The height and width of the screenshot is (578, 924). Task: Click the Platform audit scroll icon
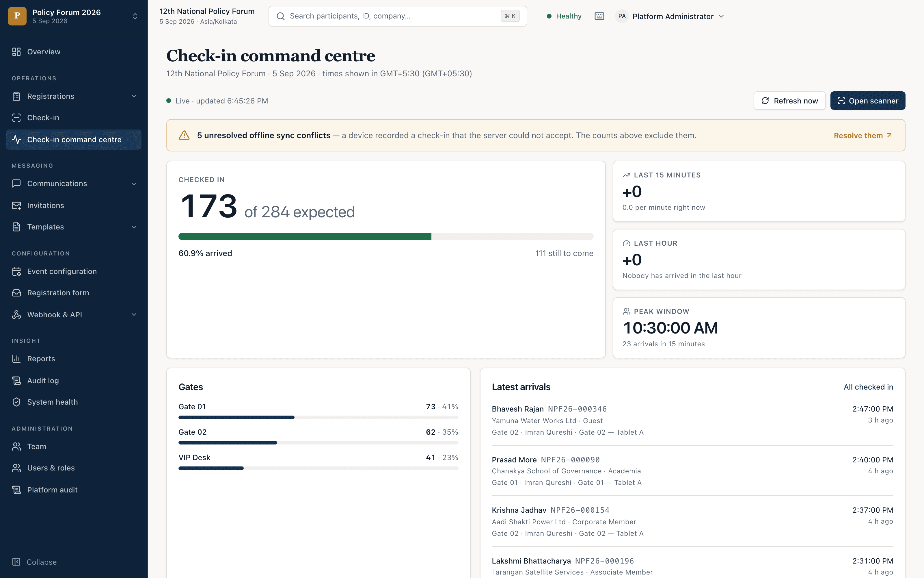tap(16, 490)
